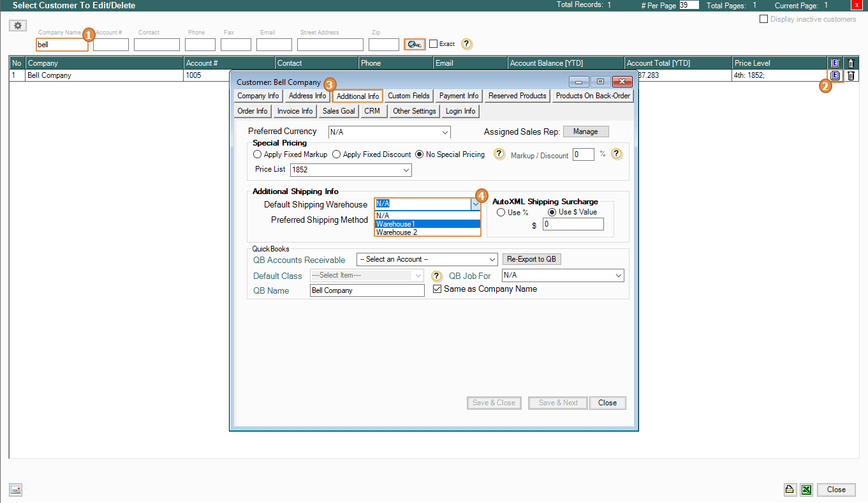Click the search binoculars icon button

[415, 44]
